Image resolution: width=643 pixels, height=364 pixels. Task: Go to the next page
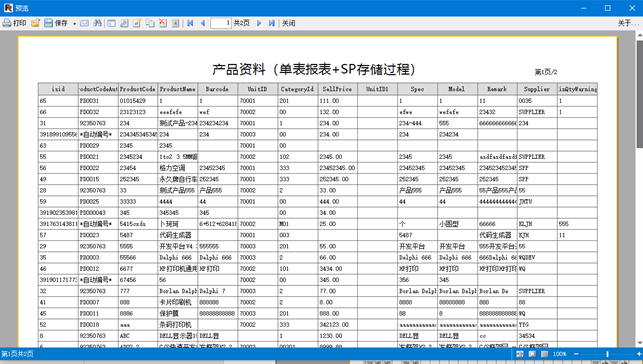point(259,23)
